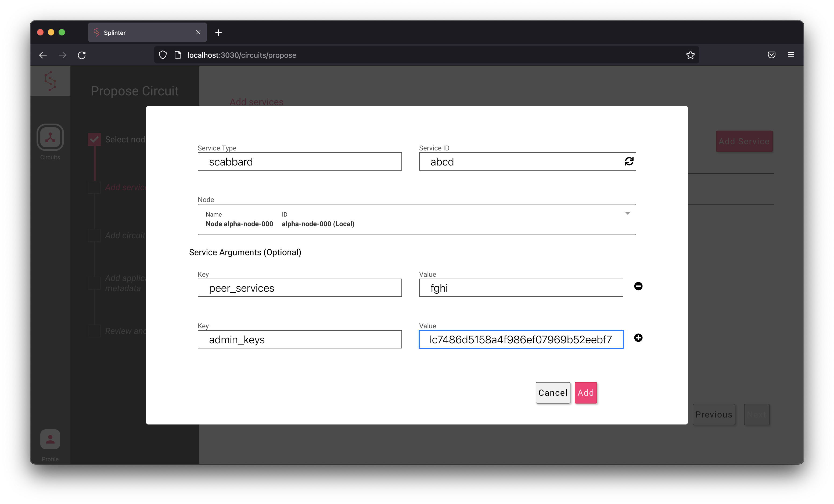This screenshot has height=504, width=834.
Task: Open a new browser tab
Action: point(219,33)
